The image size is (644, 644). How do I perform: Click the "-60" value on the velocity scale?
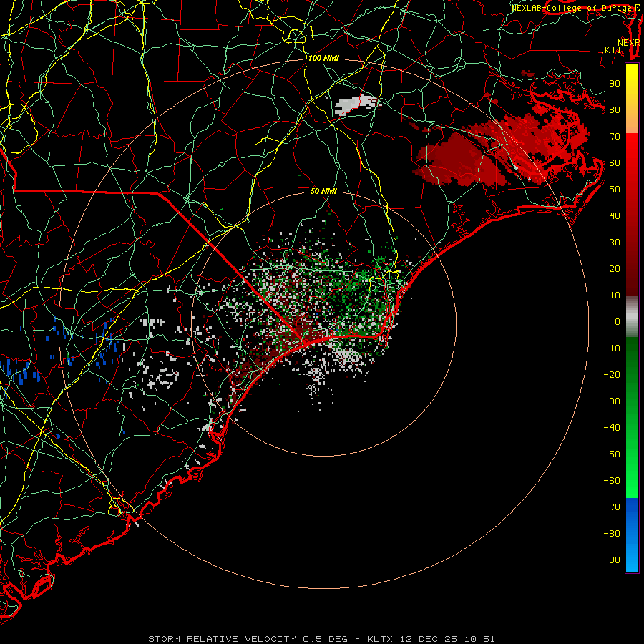click(612, 481)
